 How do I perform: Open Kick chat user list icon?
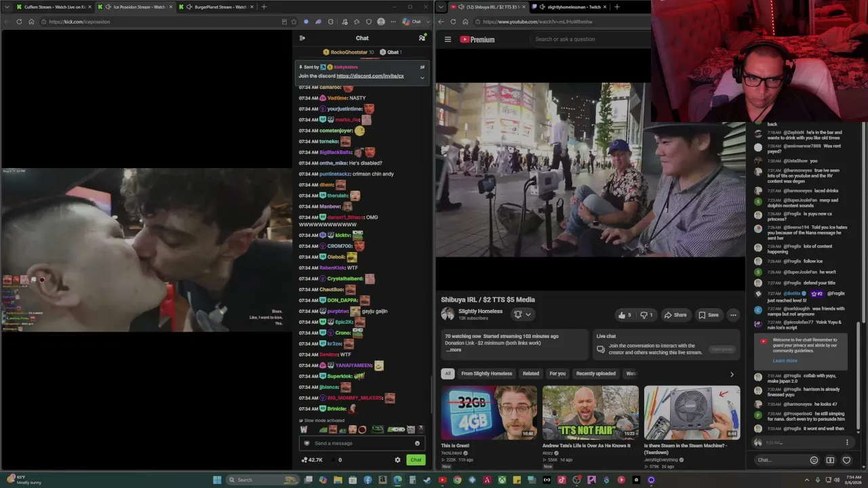pyautogui.click(x=422, y=38)
